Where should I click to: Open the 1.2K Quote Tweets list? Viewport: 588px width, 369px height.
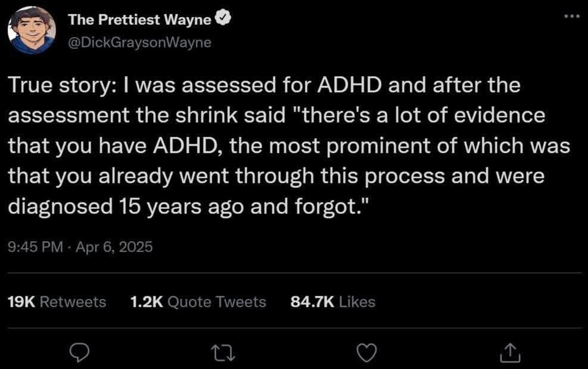(x=197, y=302)
